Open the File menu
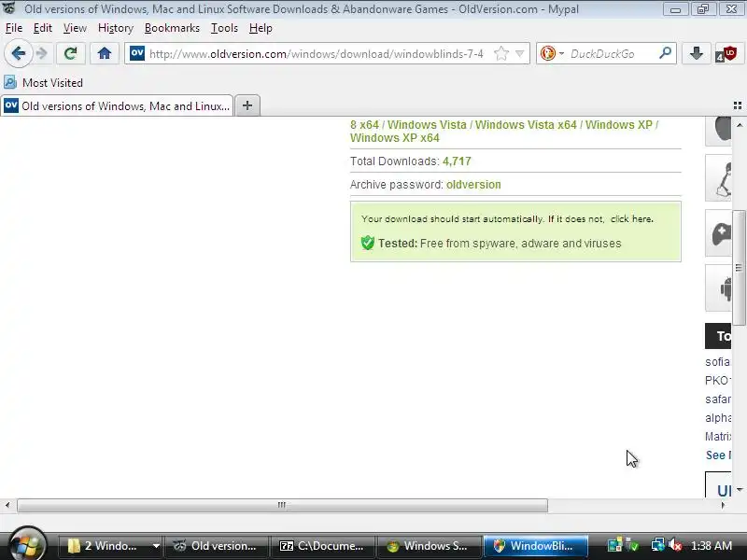 click(x=14, y=28)
